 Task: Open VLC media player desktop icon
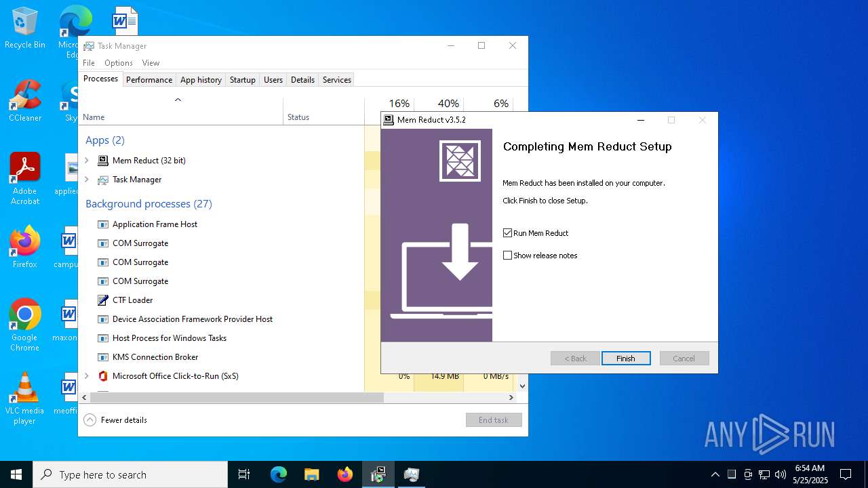pos(25,399)
